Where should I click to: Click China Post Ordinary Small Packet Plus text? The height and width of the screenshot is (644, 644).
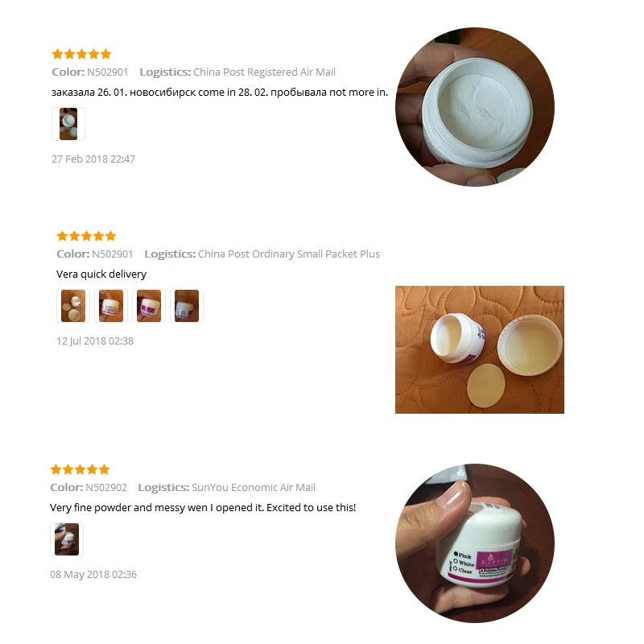tap(289, 254)
